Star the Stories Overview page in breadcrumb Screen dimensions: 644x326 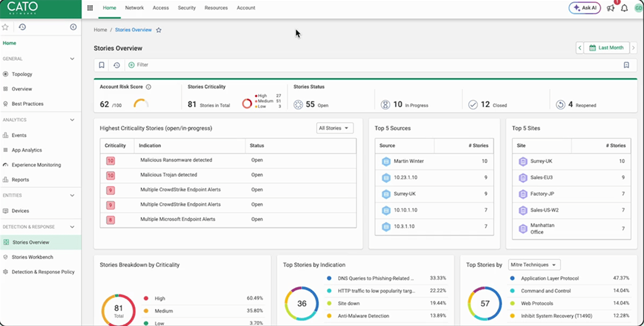159,30
